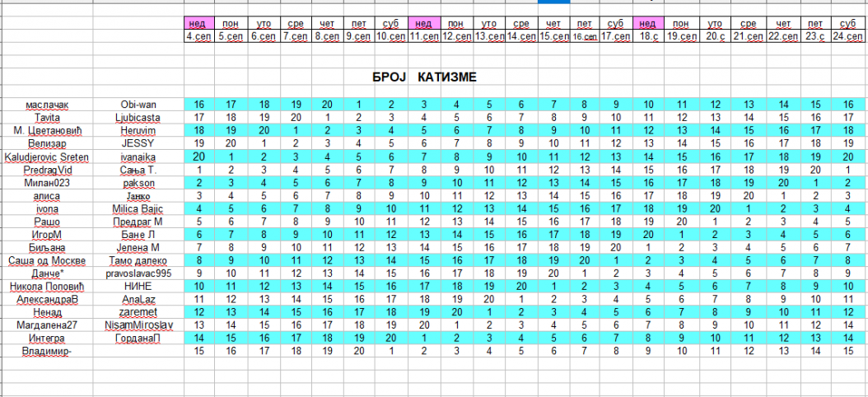Click the Интегра cell
This screenshot has width=868, height=397.
[x=47, y=339]
